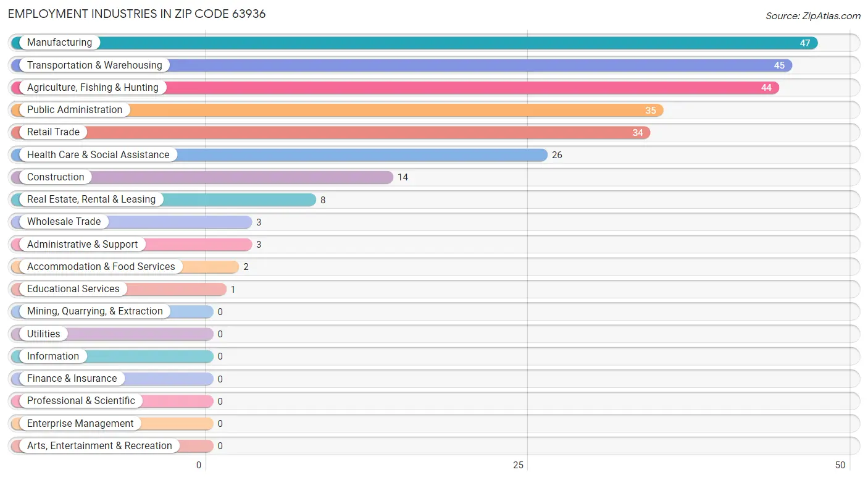Click the Manufacturing value 47
The width and height of the screenshot is (868, 480).
805,43
